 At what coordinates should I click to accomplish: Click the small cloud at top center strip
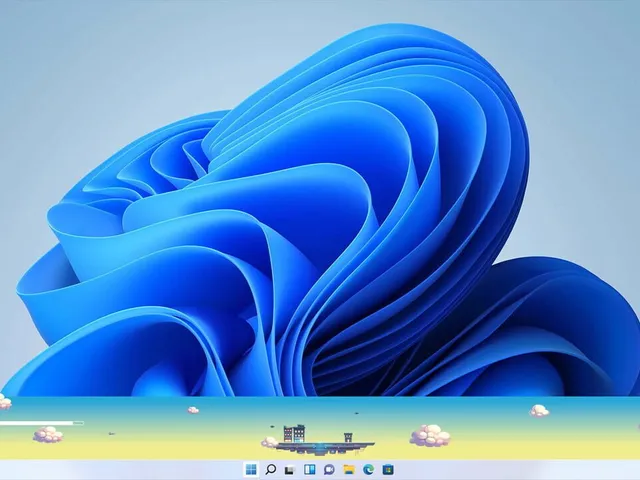click(x=193, y=409)
